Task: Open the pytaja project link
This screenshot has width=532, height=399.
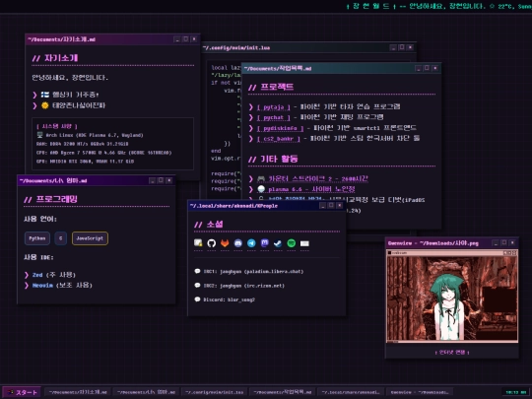Action: 274,107
